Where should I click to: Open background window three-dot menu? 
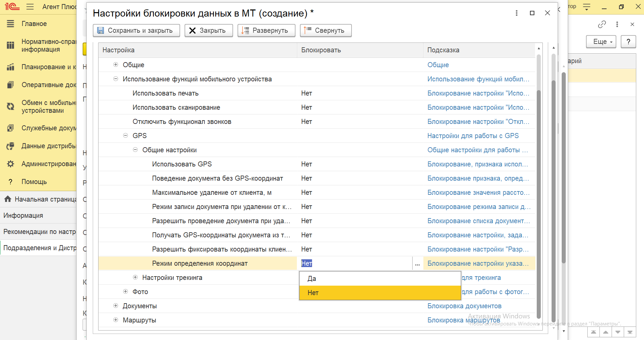[617, 24]
